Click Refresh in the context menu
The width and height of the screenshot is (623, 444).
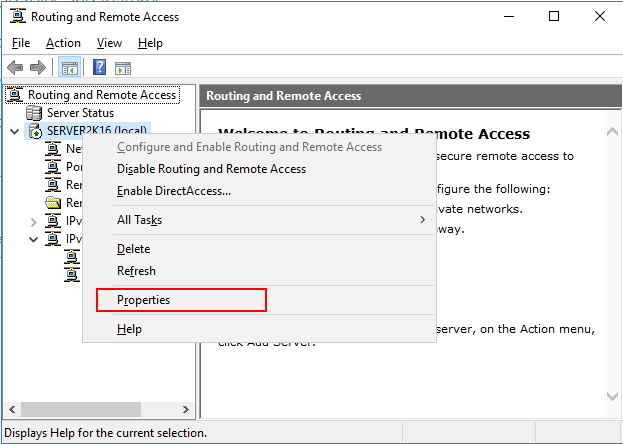click(x=136, y=271)
